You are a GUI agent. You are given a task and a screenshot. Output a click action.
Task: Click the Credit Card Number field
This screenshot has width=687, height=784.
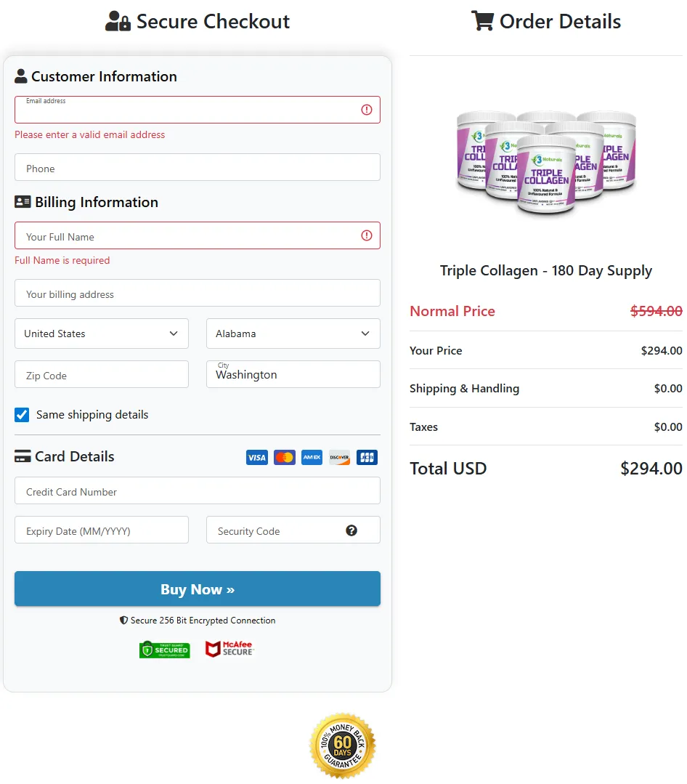(x=197, y=490)
